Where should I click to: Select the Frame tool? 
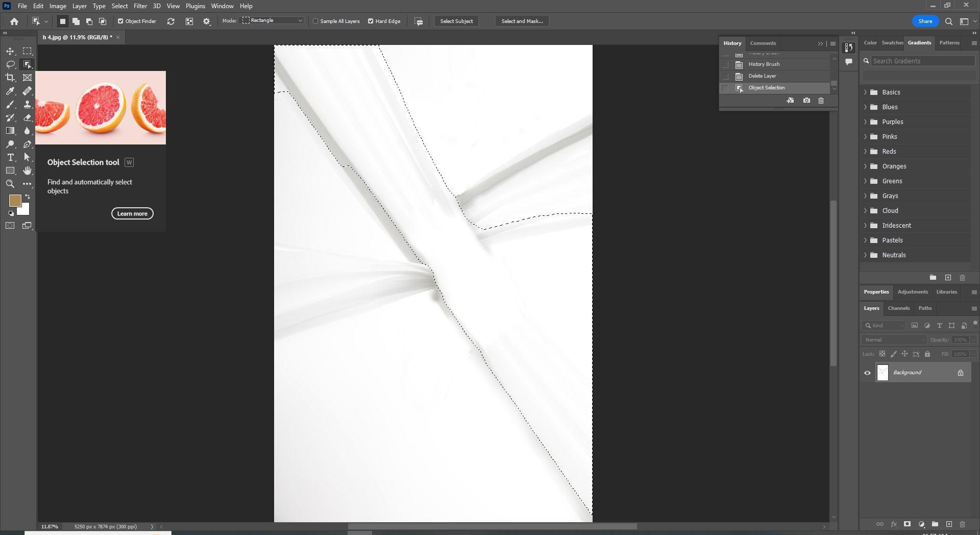(27, 78)
